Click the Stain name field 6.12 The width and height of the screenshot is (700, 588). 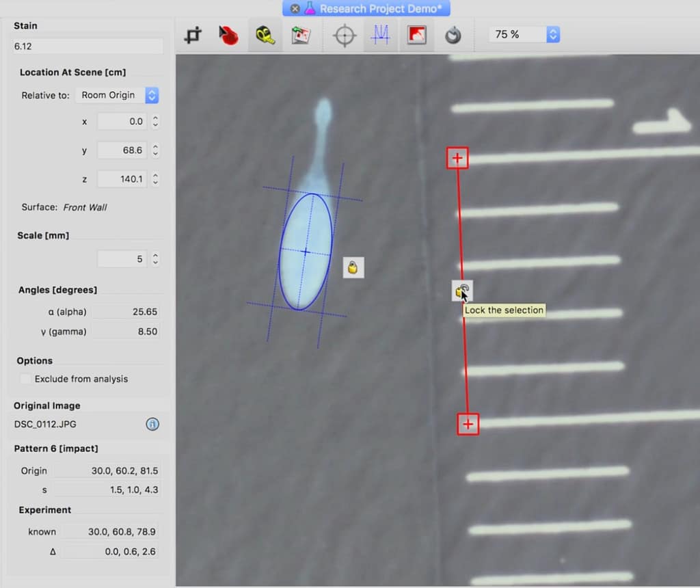[87, 46]
